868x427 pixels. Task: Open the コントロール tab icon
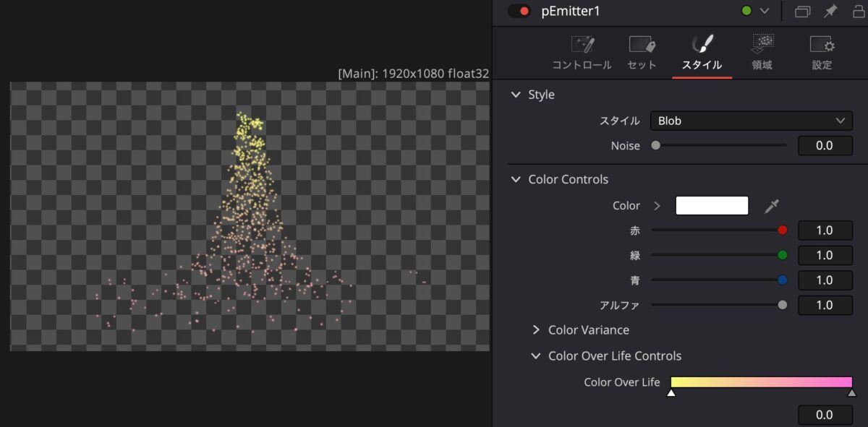click(582, 45)
